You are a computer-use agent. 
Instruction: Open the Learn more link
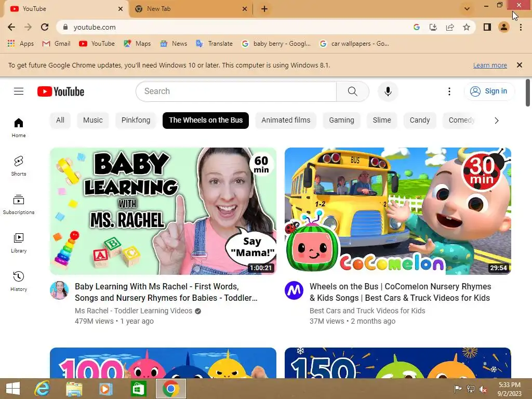(x=490, y=65)
